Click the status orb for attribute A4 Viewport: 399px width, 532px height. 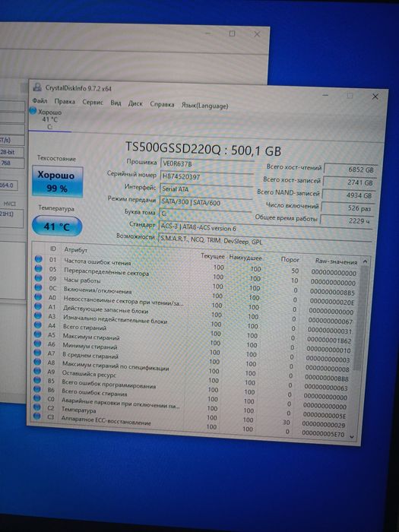(38, 326)
